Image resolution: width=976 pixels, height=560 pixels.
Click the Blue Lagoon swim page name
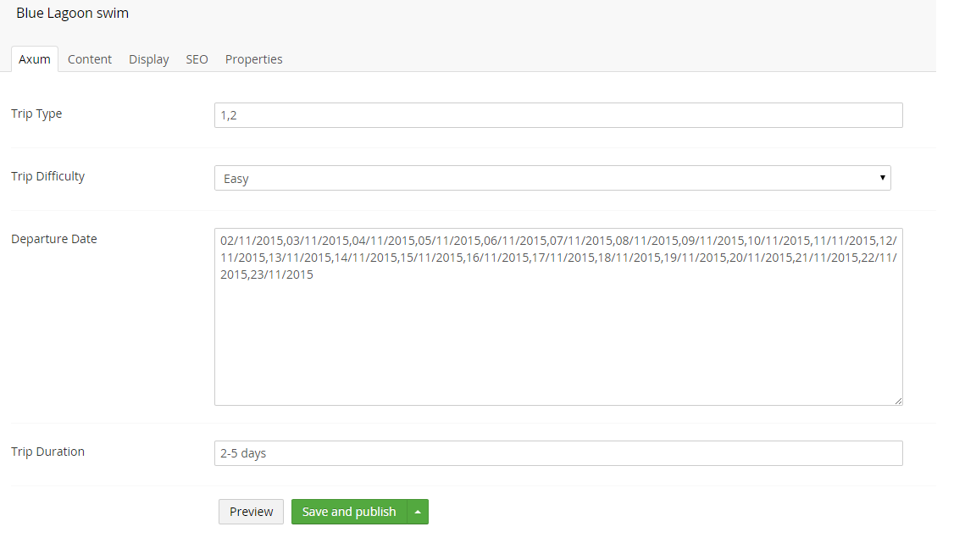click(x=72, y=13)
